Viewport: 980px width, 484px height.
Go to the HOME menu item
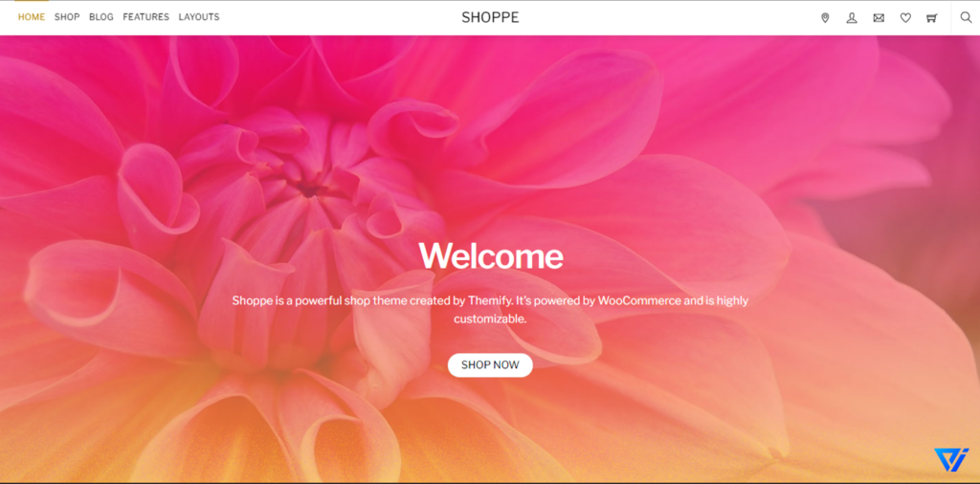tap(32, 17)
